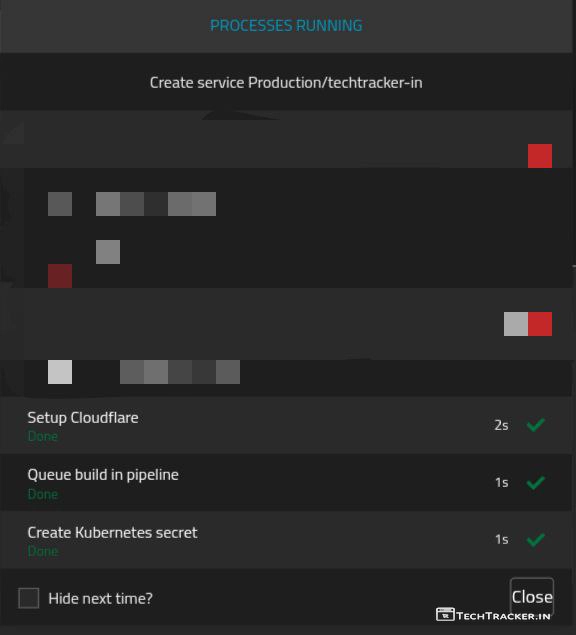Click the green checkmark for Create Kubernetes secret
Screen dimensions: 576x635
click(x=535, y=539)
